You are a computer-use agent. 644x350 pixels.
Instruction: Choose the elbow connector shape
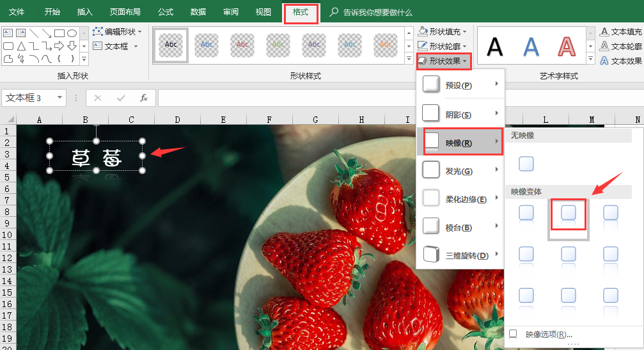(x=34, y=45)
